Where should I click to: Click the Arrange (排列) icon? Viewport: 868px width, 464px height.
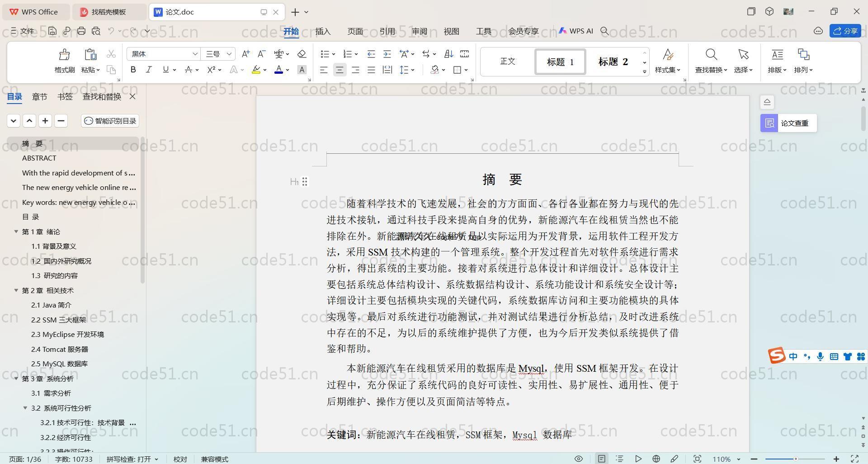click(x=803, y=55)
